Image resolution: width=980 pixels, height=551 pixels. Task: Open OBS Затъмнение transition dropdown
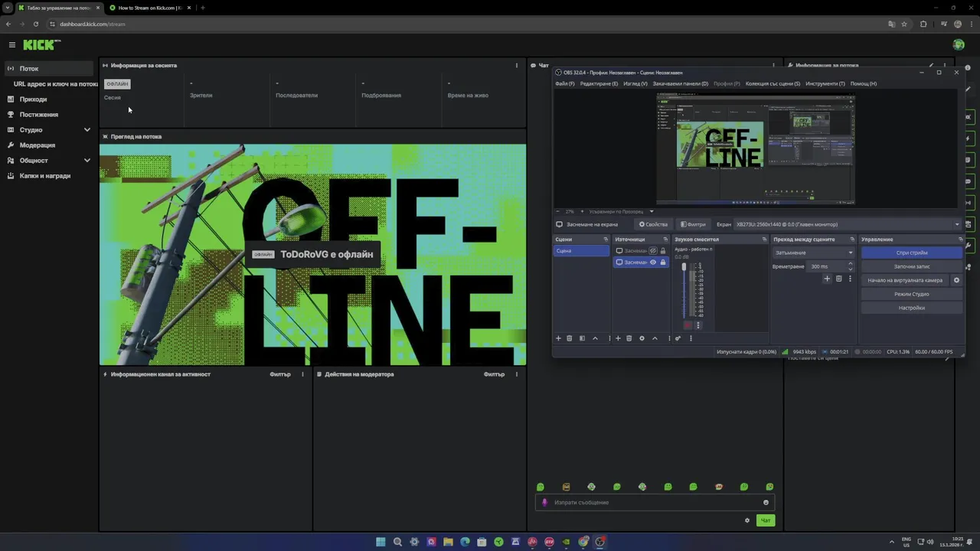point(813,253)
